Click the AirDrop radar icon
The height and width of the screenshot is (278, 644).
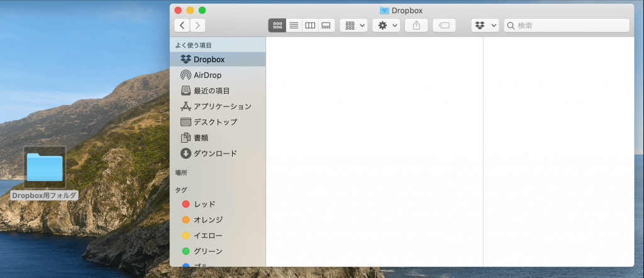point(186,75)
